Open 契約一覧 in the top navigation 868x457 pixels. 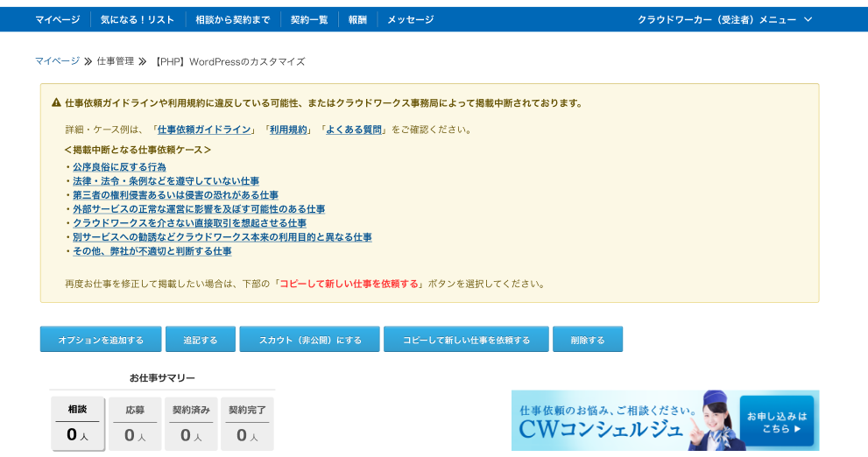pyautogui.click(x=309, y=19)
